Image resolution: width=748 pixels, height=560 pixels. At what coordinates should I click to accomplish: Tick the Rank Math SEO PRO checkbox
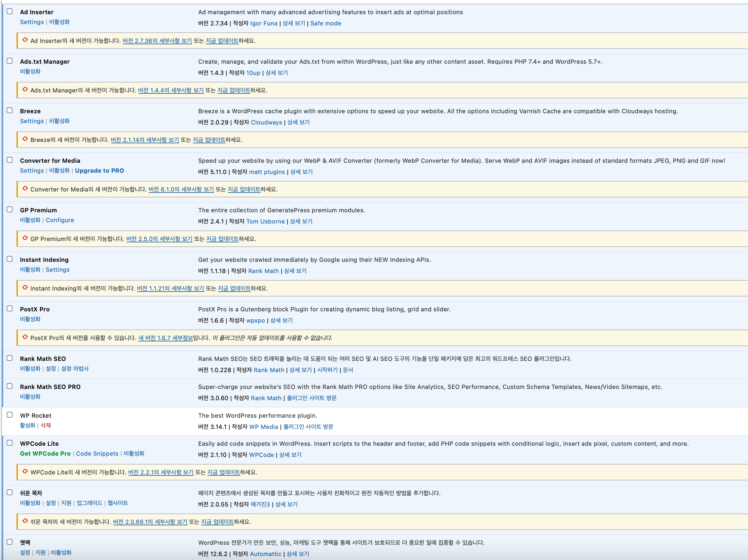click(x=10, y=386)
